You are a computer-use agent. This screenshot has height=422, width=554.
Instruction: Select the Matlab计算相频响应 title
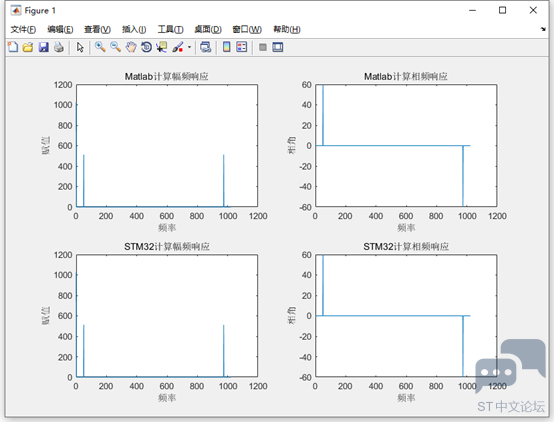pos(406,76)
